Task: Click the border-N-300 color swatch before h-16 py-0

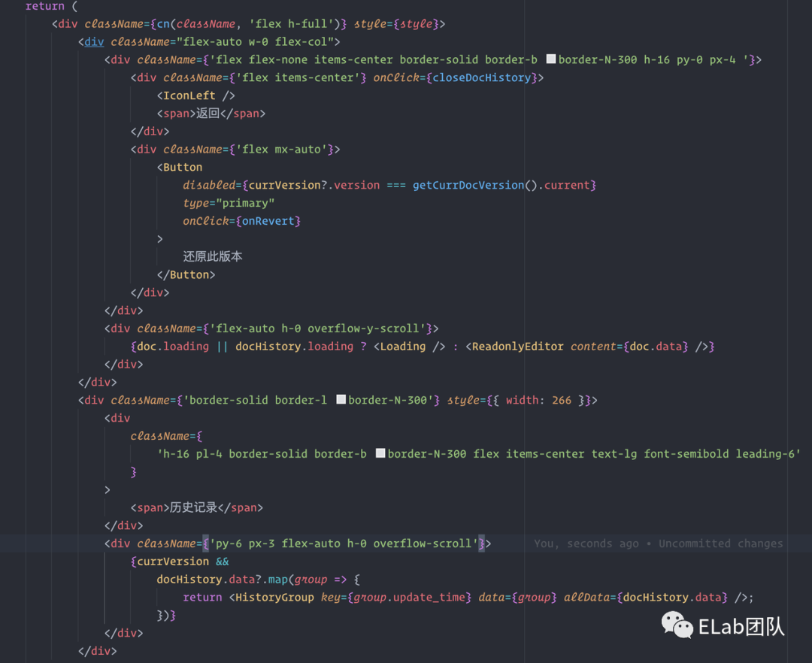Action: 551,59
